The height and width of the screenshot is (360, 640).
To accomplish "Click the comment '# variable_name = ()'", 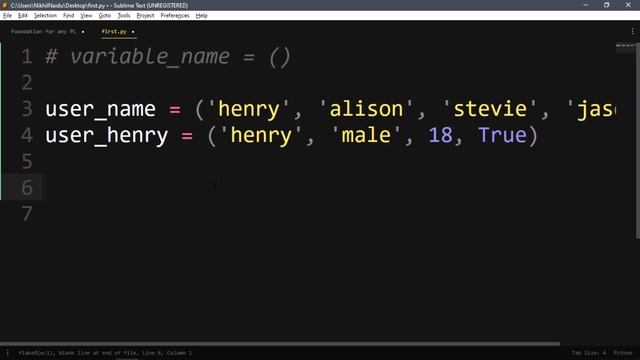I will [168, 57].
